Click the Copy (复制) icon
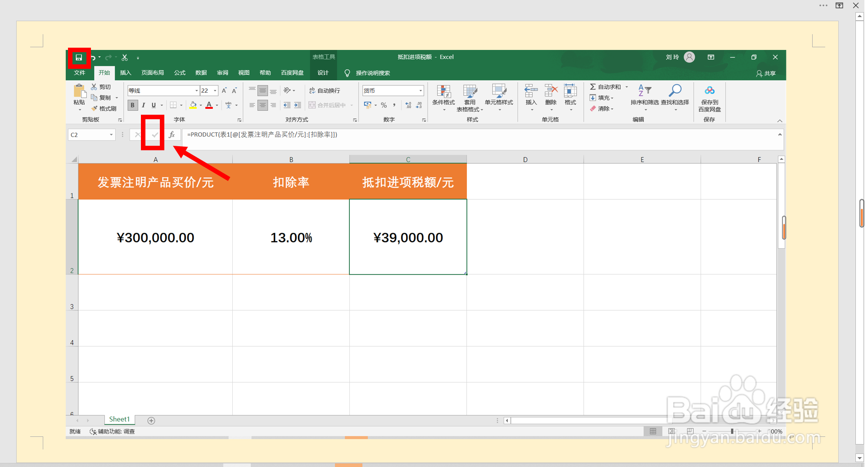 pos(94,98)
